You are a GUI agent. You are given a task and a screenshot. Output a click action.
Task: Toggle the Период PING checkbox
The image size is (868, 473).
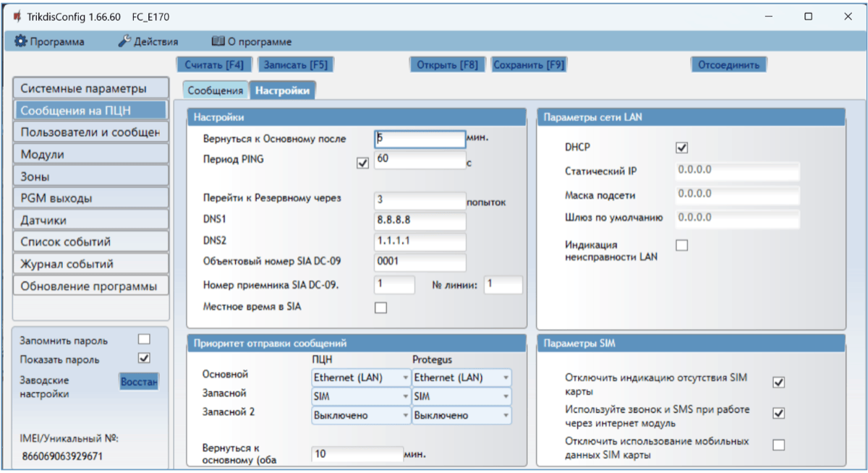363,163
